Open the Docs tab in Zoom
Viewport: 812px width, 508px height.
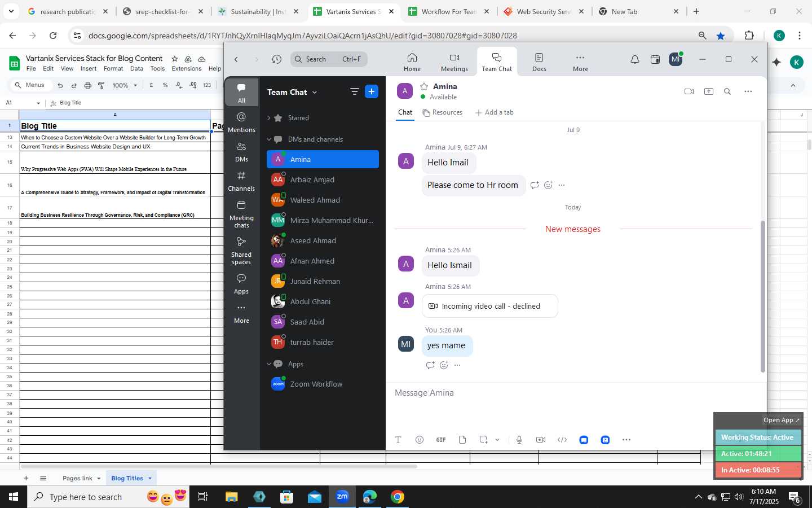(539, 62)
